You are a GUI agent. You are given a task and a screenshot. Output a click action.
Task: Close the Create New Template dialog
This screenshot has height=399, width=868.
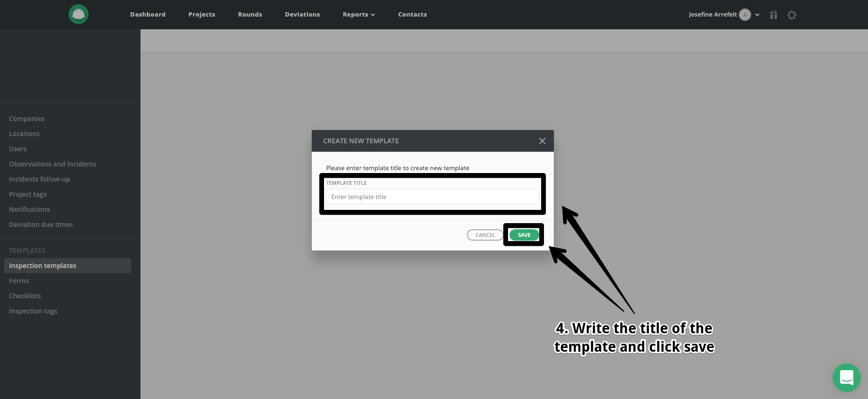542,141
